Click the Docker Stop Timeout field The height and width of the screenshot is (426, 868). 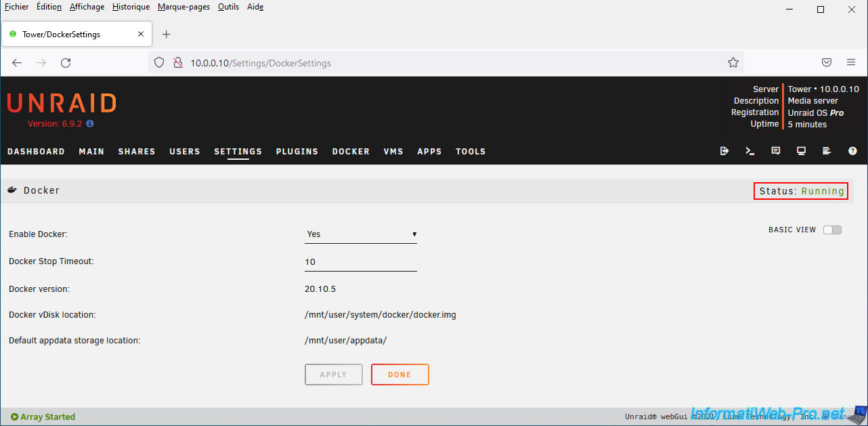pos(361,262)
